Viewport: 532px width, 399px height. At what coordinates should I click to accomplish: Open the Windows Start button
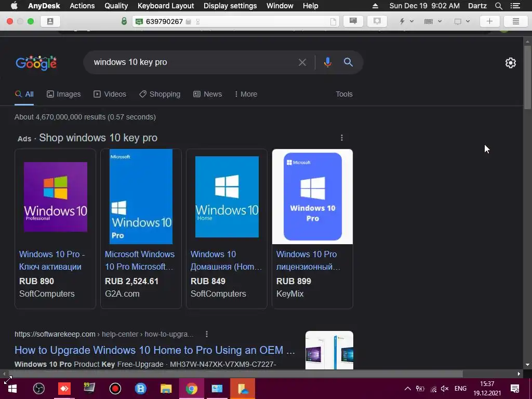pyautogui.click(x=12, y=389)
